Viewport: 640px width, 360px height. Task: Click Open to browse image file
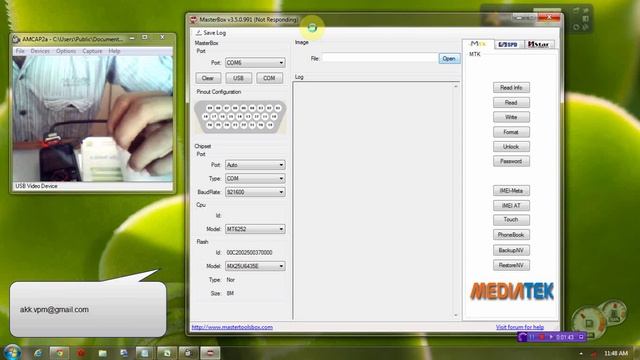449,59
